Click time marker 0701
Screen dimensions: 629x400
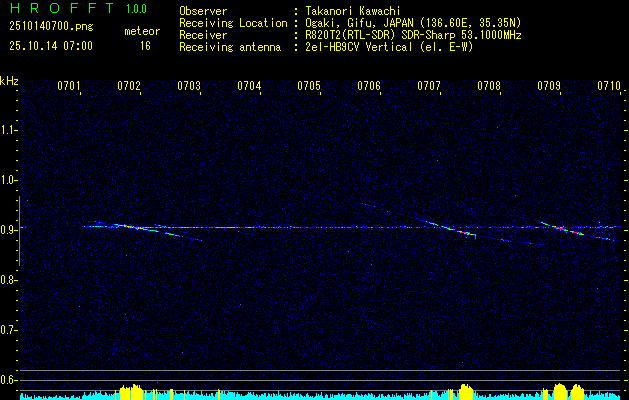[69, 85]
